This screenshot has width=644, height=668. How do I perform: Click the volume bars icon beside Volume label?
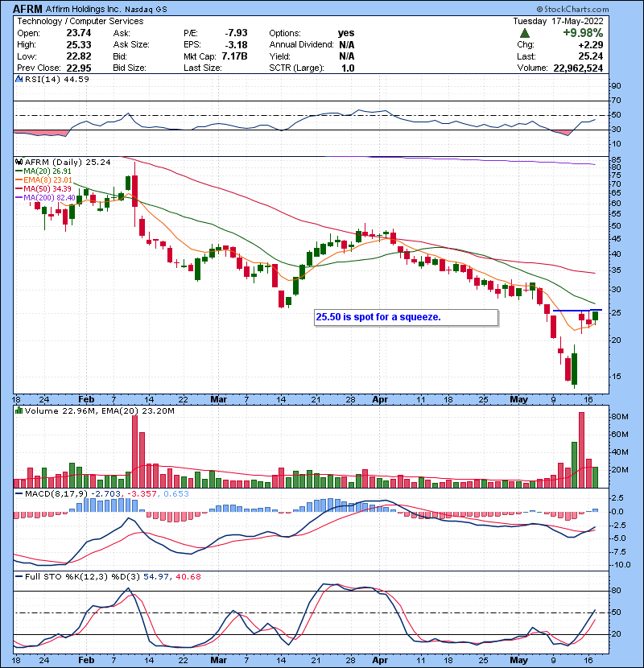(19, 410)
